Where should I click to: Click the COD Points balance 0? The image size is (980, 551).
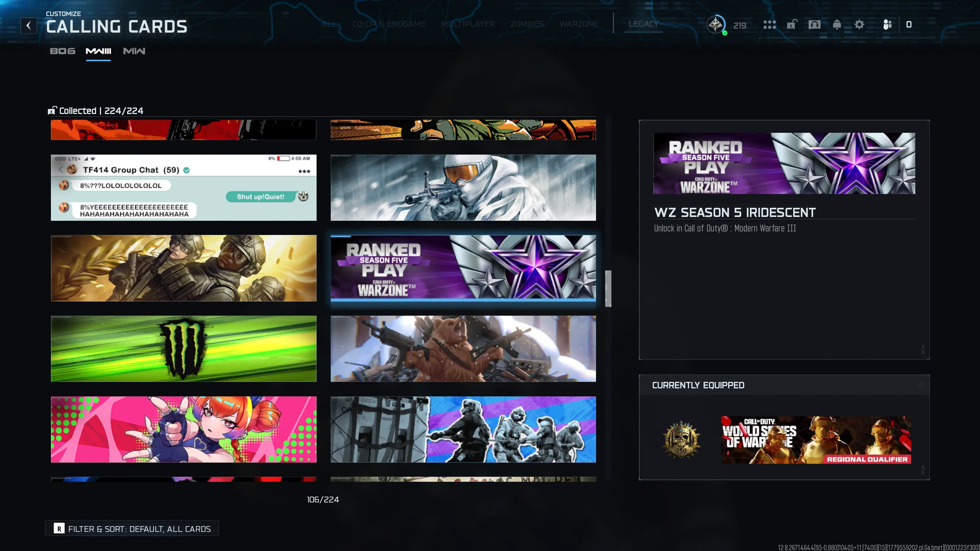pos(909,25)
